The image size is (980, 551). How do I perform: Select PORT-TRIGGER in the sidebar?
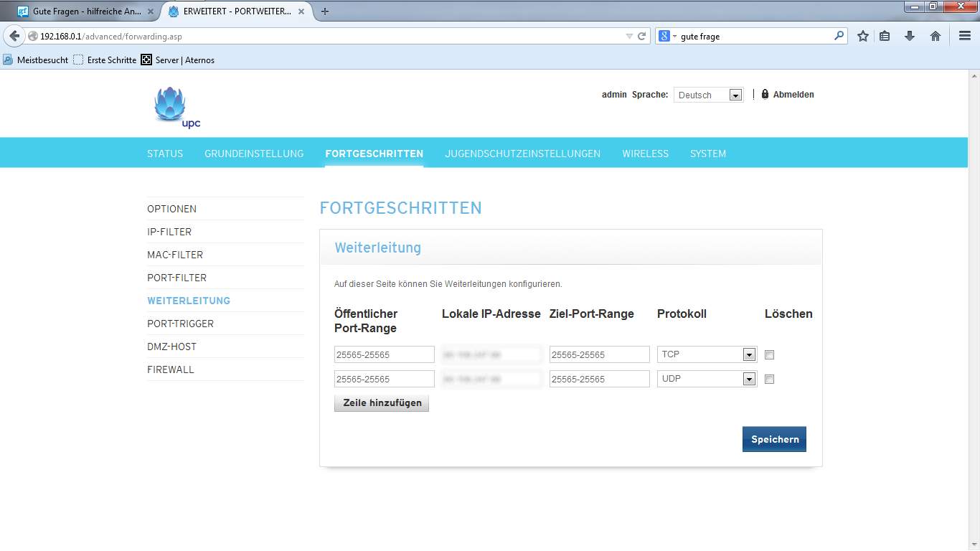click(x=180, y=324)
